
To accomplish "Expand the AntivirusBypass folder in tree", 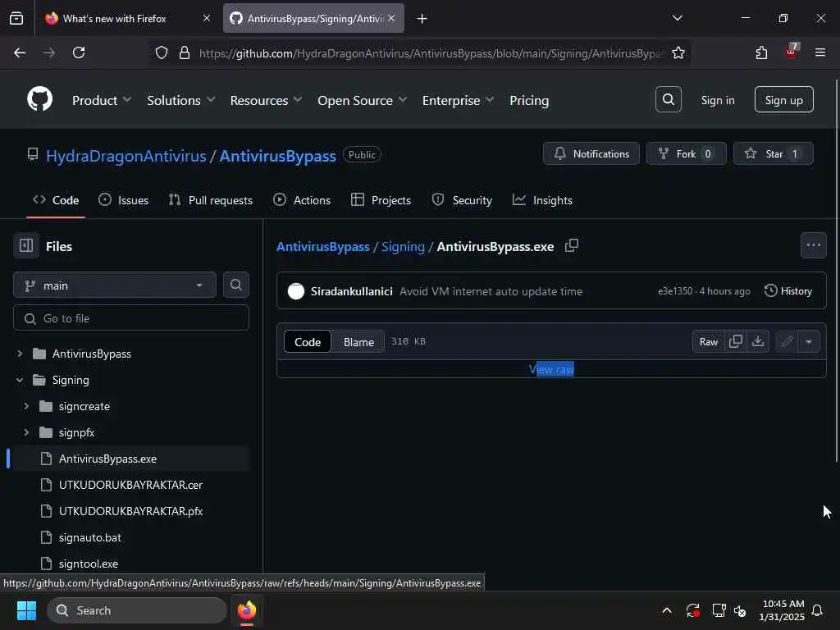I will coord(20,354).
